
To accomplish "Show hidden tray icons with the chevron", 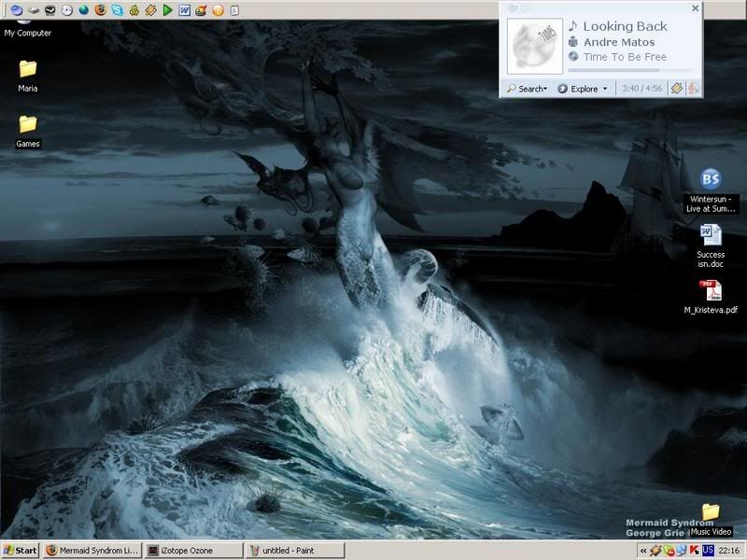I will (643, 551).
